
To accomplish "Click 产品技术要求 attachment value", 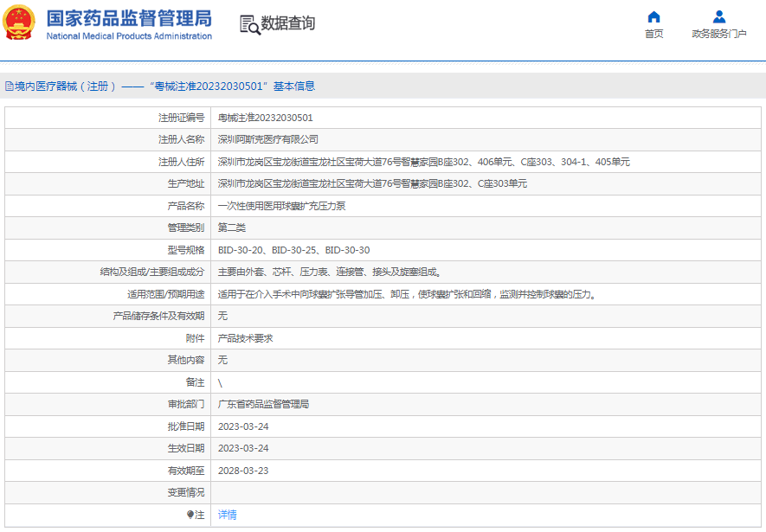I will pos(245,338).
